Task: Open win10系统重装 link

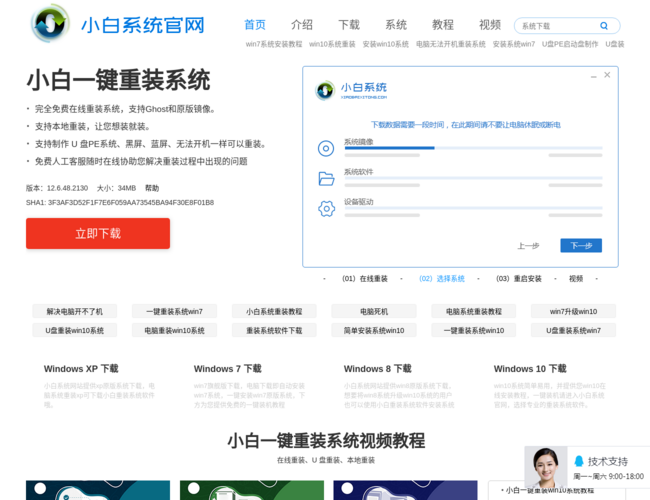Action: [332, 44]
